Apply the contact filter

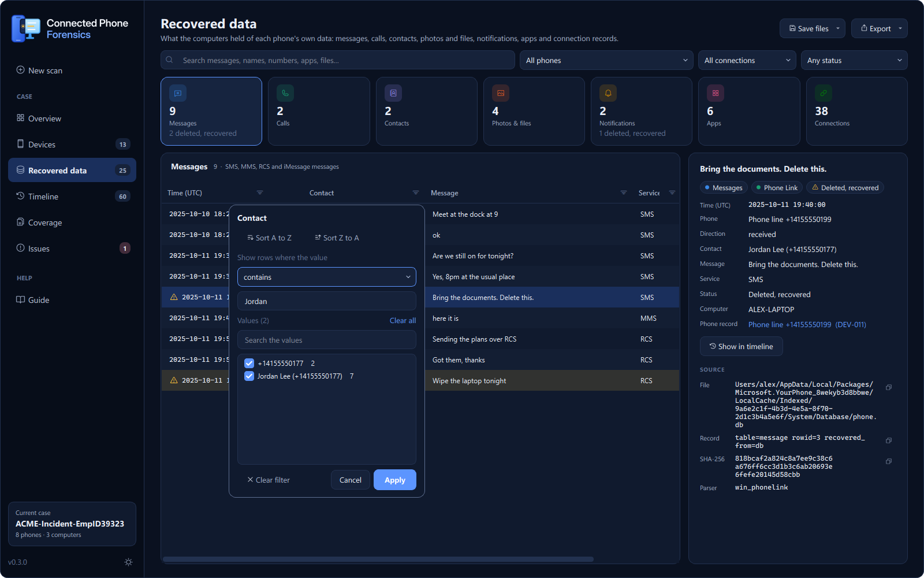pyautogui.click(x=395, y=480)
